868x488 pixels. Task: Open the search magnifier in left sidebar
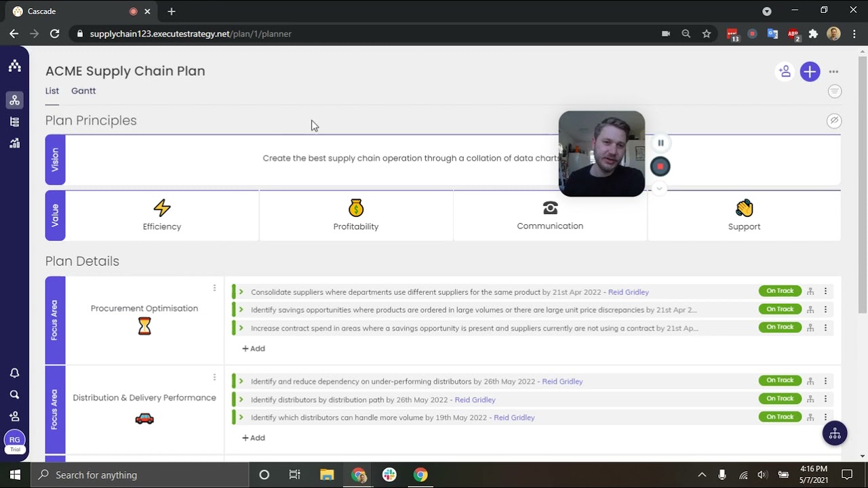point(14,394)
